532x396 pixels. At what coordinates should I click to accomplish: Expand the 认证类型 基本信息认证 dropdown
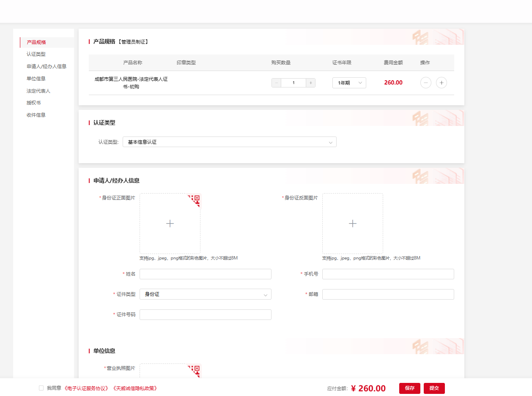pos(229,142)
